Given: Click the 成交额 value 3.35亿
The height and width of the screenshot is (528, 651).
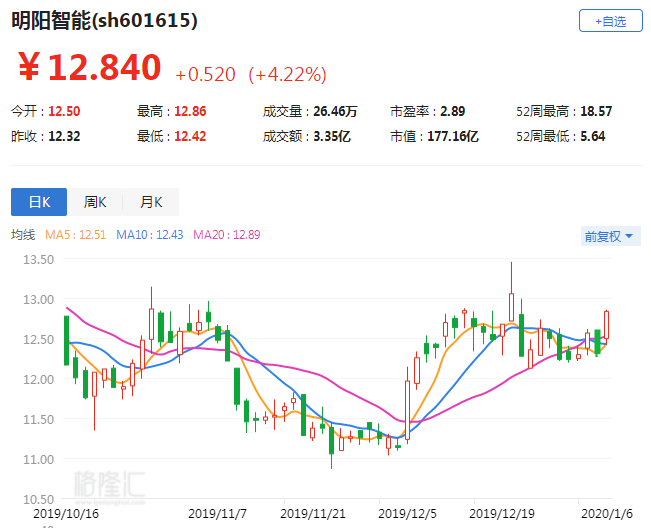Looking at the screenshot, I should tap(332, 136).
